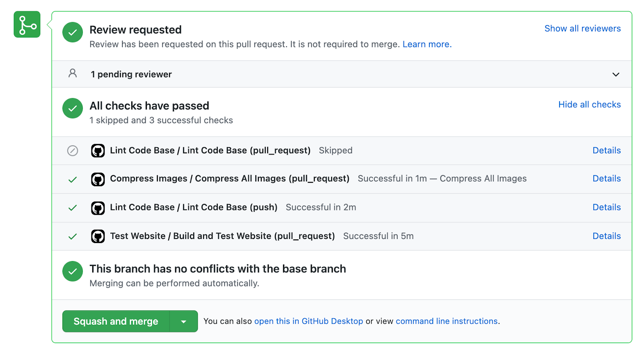Screen dimensions: 644x350
Task: View command line instructions
Action: 446,321
